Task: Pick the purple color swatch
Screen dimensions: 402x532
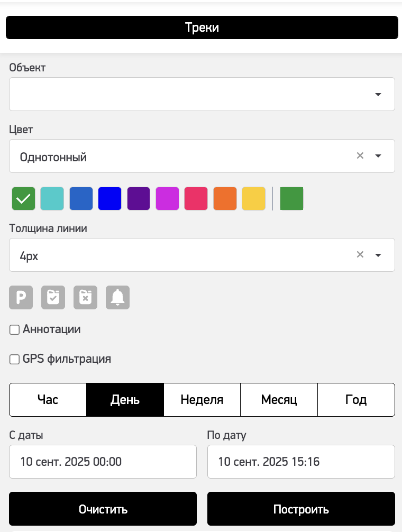Action: [139, 199]
